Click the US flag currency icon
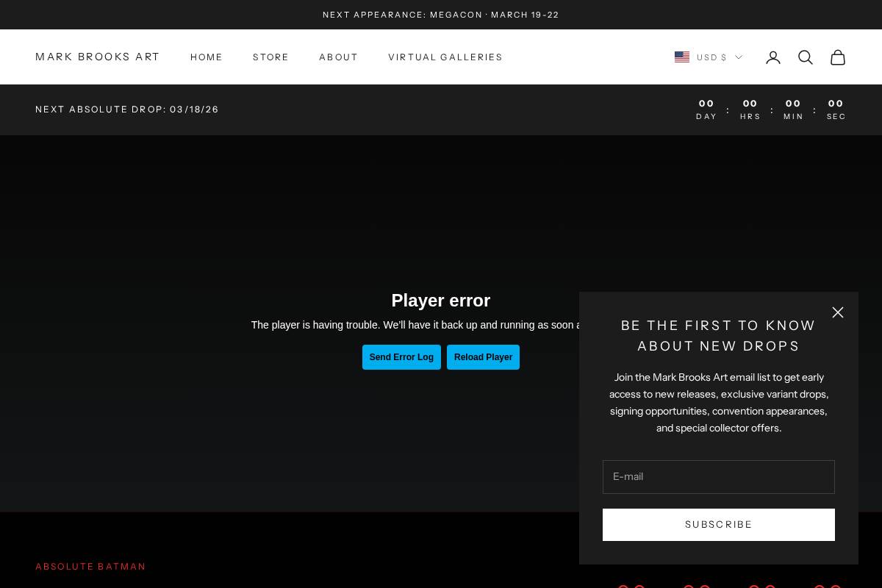This screenshot has width=882, height=588. click(x=682, y=57)
